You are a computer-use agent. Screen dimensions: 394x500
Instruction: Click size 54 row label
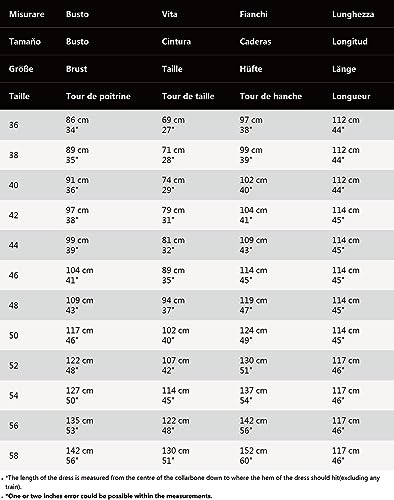14,396
